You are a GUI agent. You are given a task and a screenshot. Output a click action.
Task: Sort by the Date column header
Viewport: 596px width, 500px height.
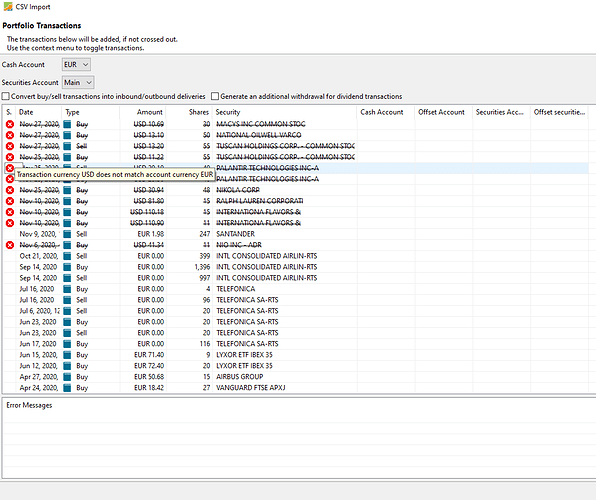pyautogui.click(x=38, y=112)
